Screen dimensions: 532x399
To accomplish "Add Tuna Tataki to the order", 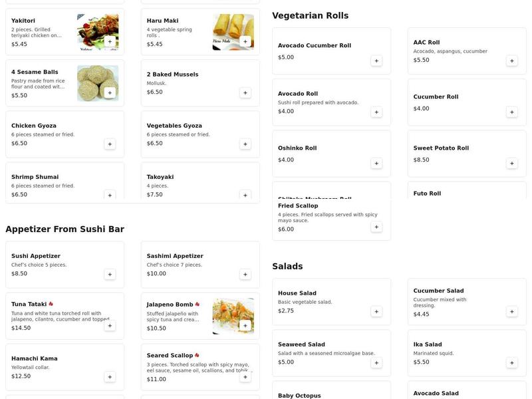I will tap(110, 325).
